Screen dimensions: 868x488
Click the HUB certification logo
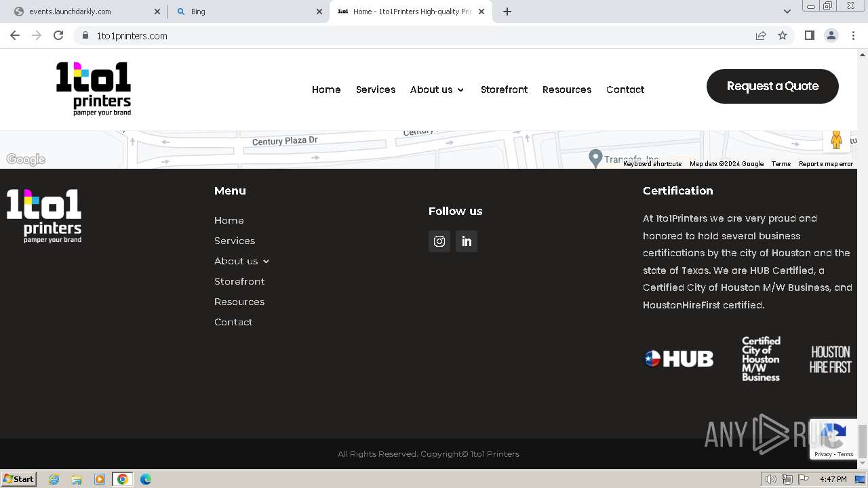click(x=678, y=359)
